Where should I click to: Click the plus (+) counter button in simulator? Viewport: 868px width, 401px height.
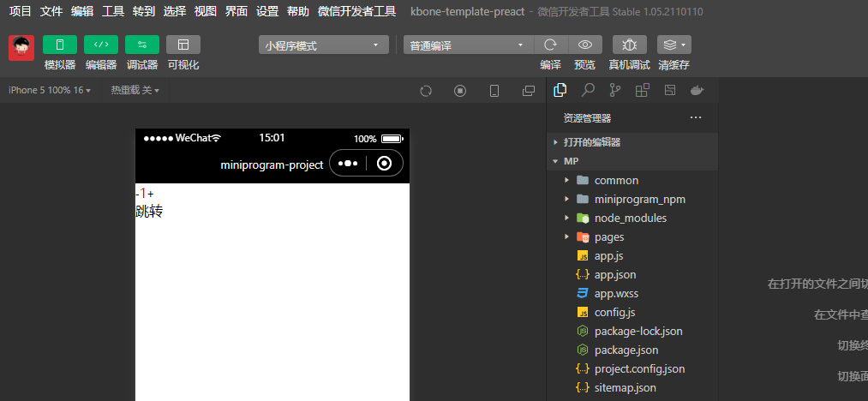[151, 194]
